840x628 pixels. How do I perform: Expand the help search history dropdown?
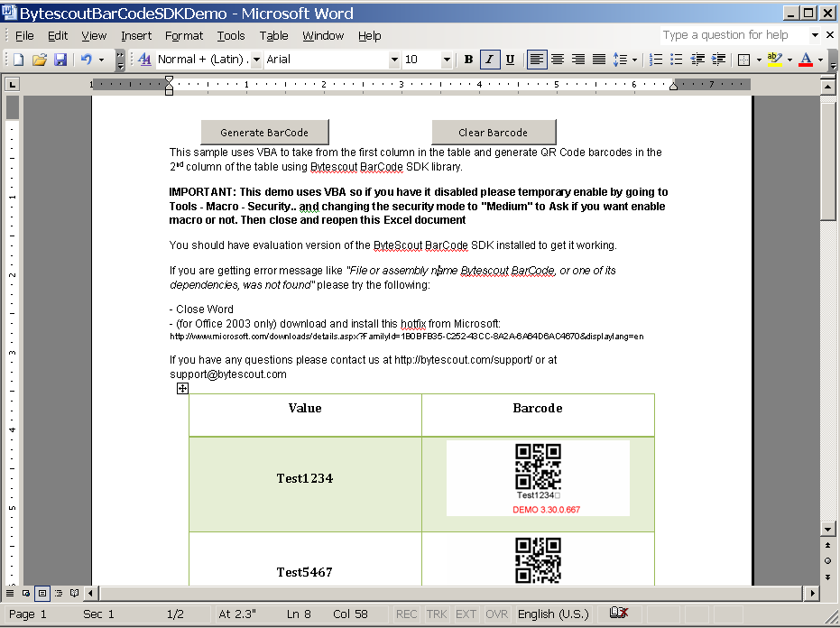(815, 35)
